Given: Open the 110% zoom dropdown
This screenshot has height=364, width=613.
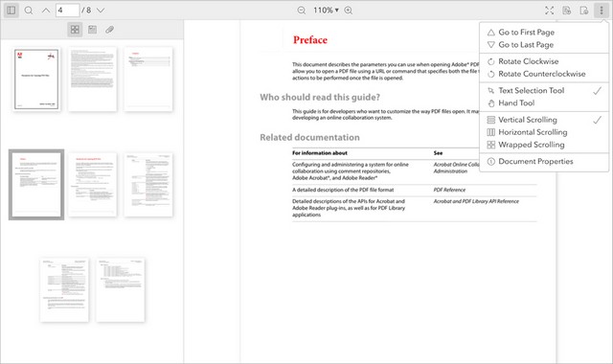Looking at the screenshot, I should [x=326, y=11].
